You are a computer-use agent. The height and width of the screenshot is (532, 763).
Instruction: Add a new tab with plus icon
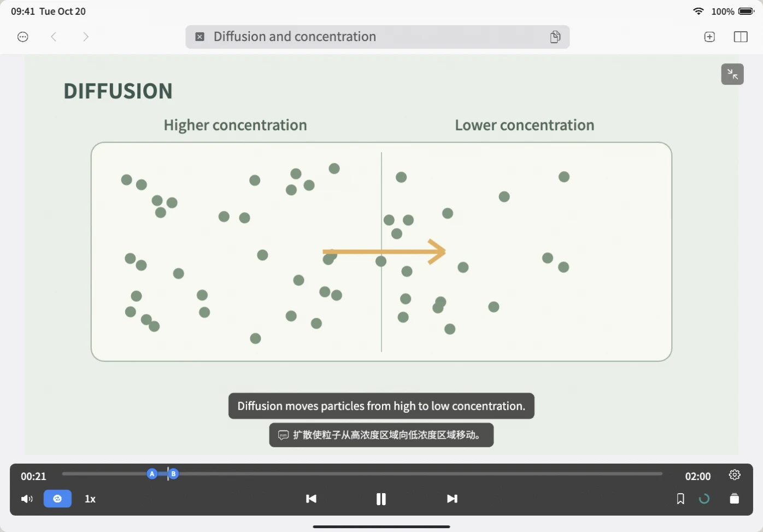click(709, 37)
